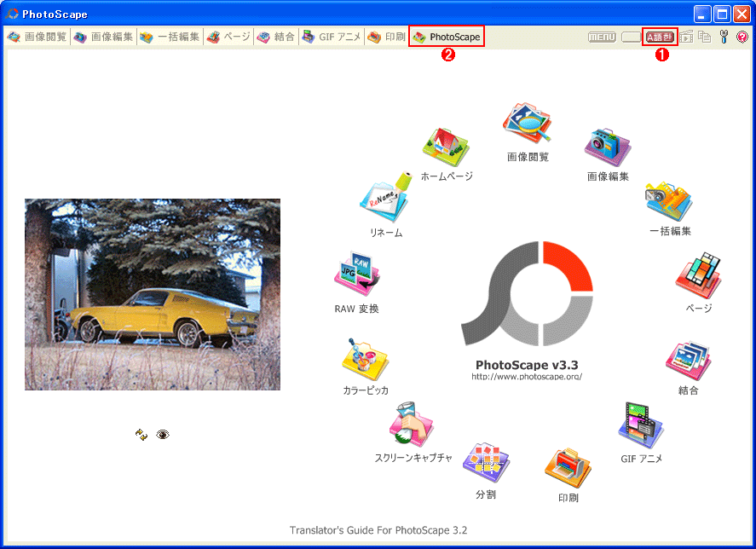
Task: Open the RAW 変換 converter icon
Action: [x=357, y=274]
